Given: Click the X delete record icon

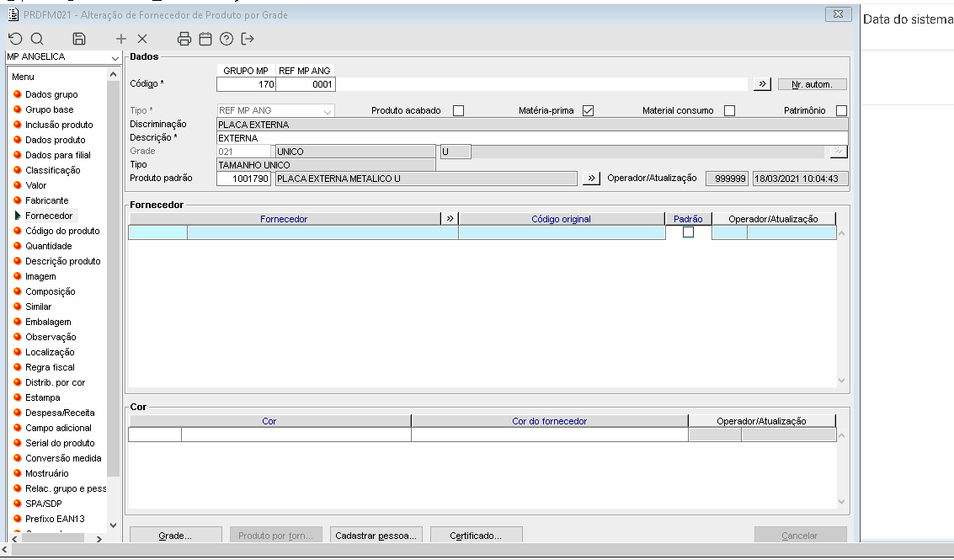Looking at the screenshot, I should [142, 39].
